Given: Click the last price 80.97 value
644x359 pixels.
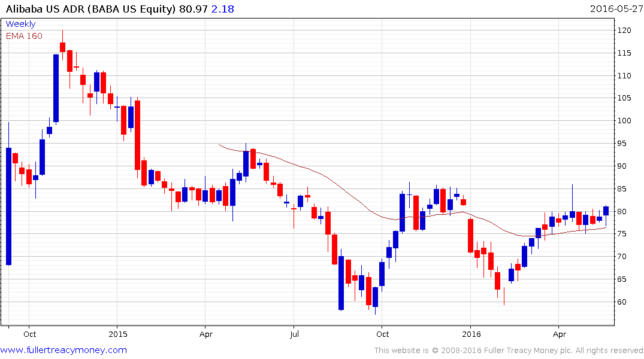Looking at the screenshot, I should click(193, 9).
